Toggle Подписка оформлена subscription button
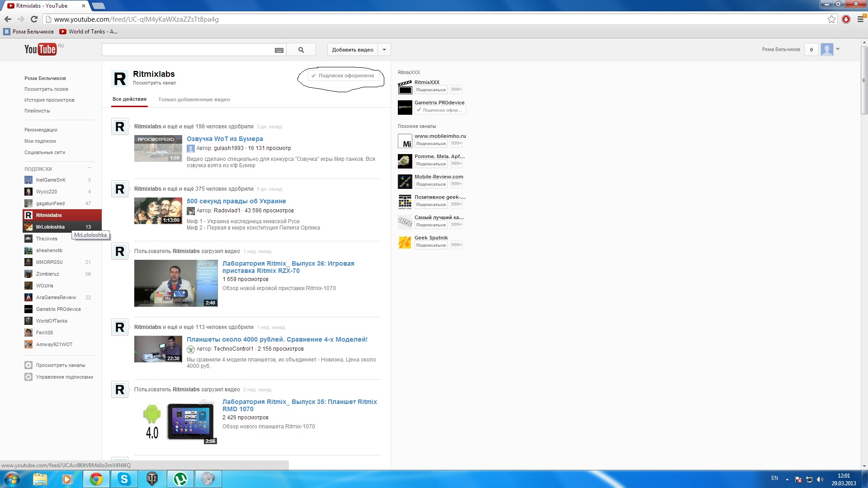Screen dimensions: 868x488 tap(344, 75)
